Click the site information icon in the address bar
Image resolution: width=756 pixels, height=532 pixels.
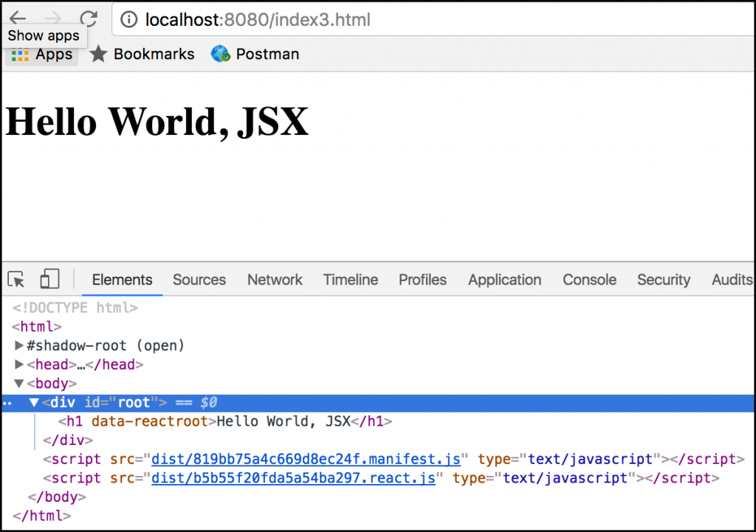(128, 20)
